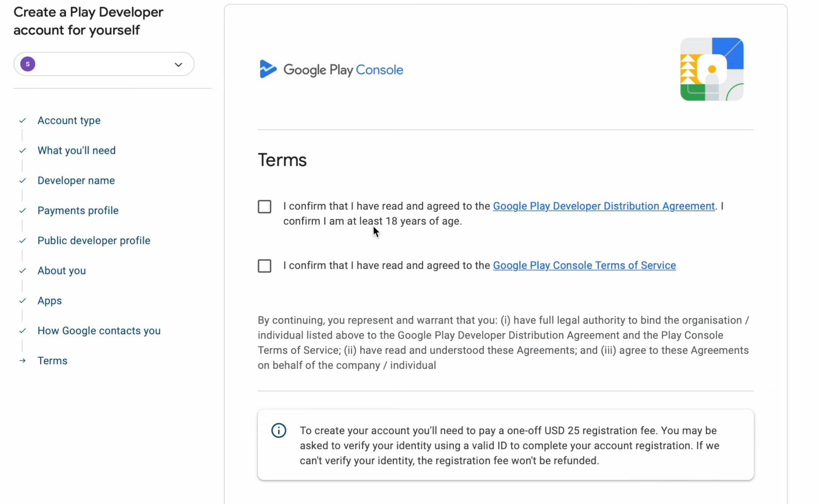Click the Google Play Console logo icon
Screen dimensions: 818x504
point(268,69)
